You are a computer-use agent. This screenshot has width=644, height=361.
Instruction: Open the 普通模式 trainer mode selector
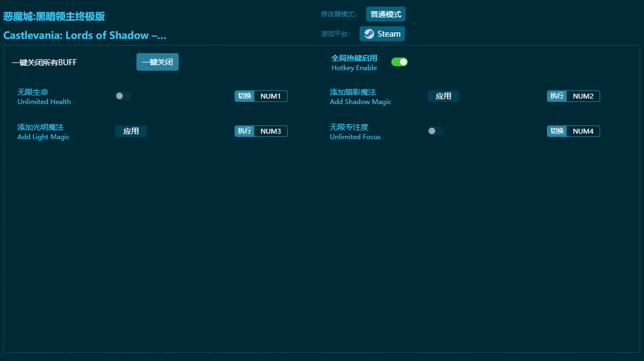click(385, 14)
